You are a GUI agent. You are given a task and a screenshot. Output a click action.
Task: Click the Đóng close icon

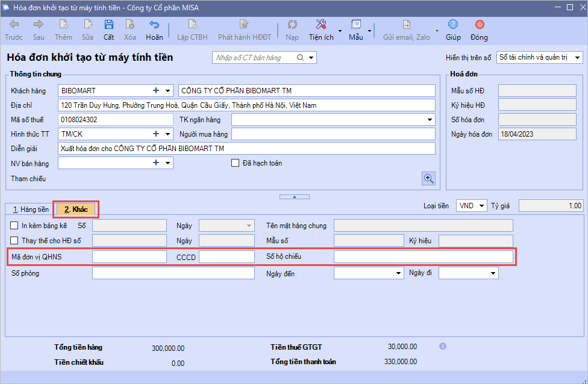coord(480,25)
